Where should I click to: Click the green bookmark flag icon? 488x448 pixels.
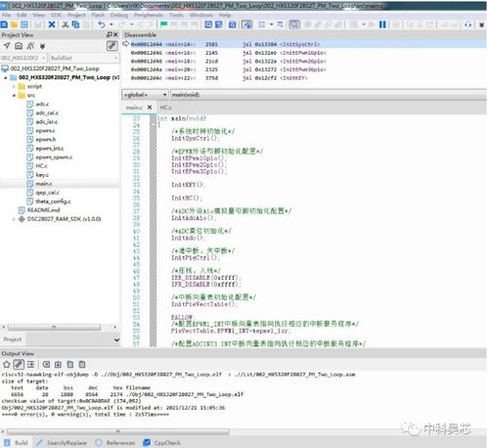163,24
